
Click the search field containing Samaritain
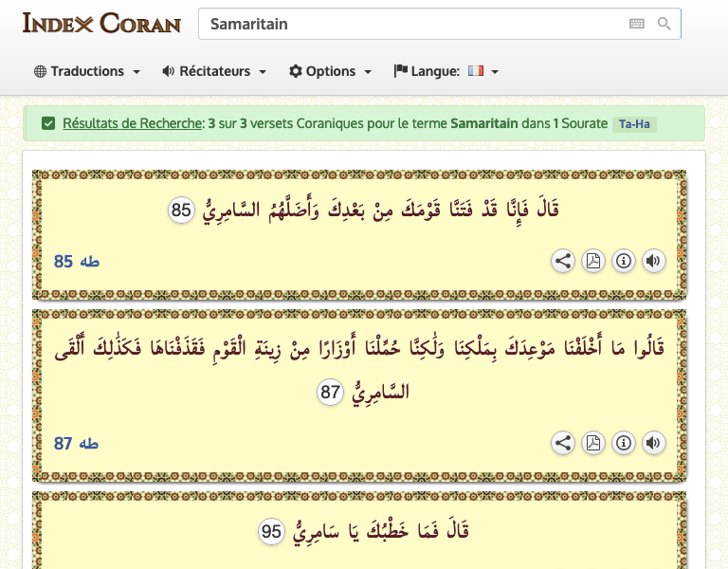(412, 24)
